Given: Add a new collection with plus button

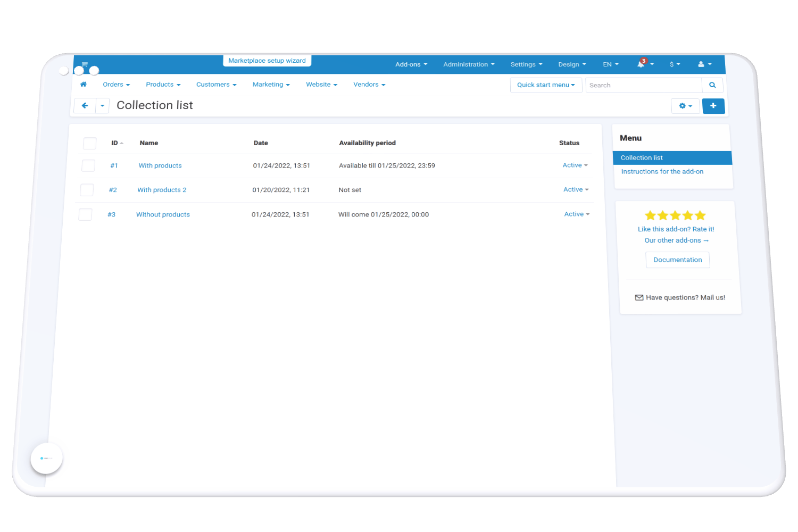Looking at the screenshot, I should 713,106.
